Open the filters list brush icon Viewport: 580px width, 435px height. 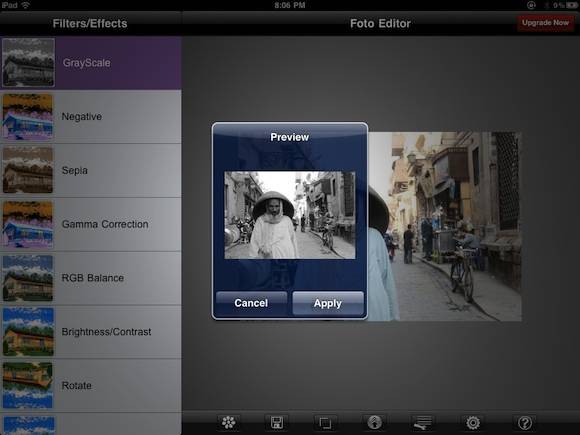point(422,422)
